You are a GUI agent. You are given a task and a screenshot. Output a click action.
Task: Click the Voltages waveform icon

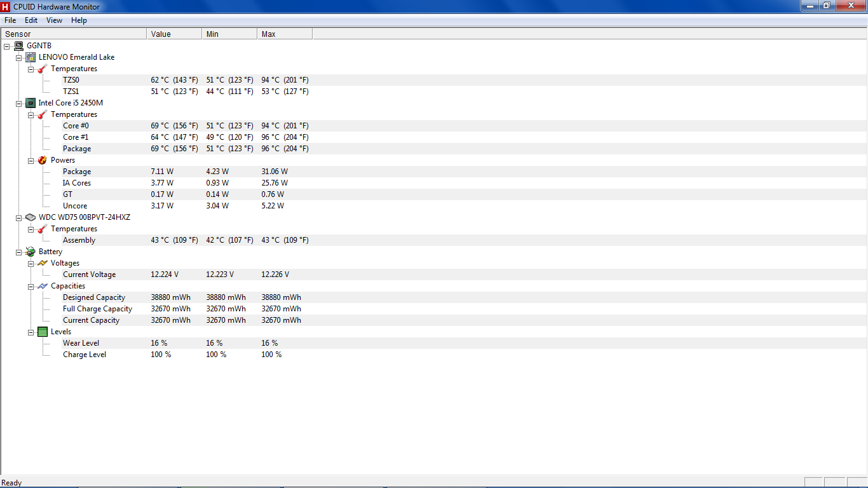pos(43,263)
